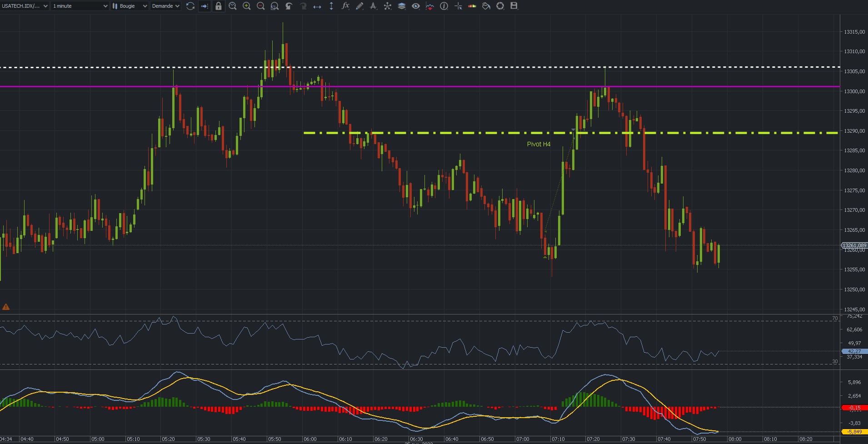Screen dimensions: 868x444
Task: Click the horizontal scale arrows icon
Action: 317,6
